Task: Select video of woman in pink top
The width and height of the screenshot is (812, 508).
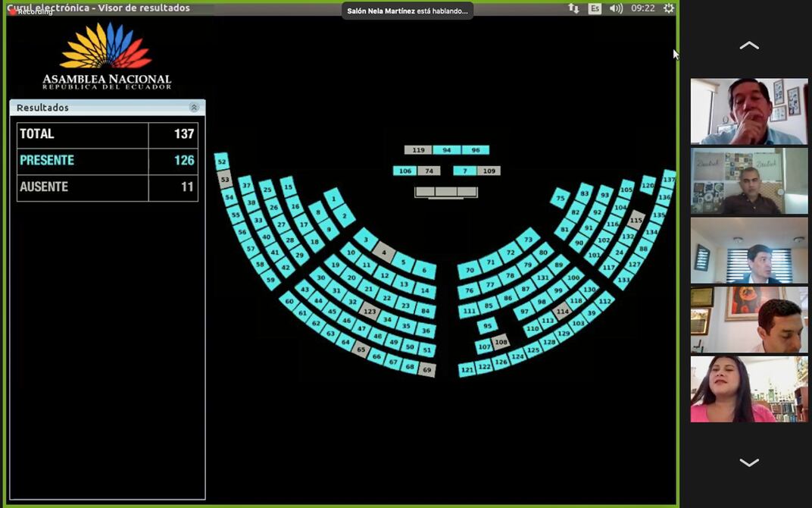Action: pos(748,389)
